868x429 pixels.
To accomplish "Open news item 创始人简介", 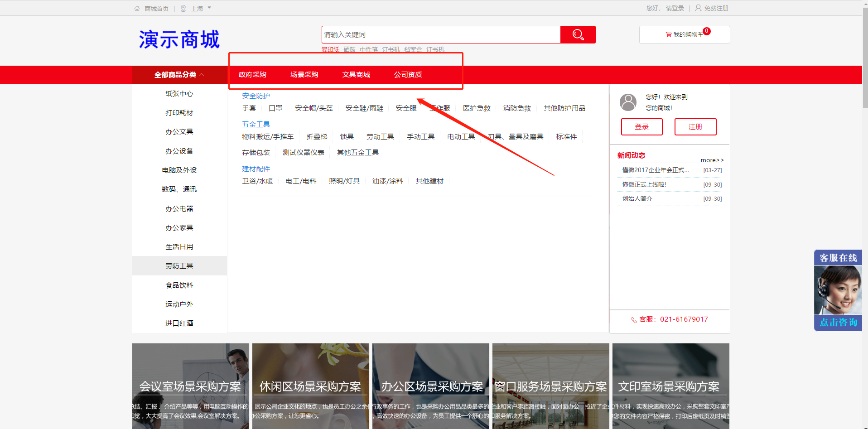I will click(637, 198).
